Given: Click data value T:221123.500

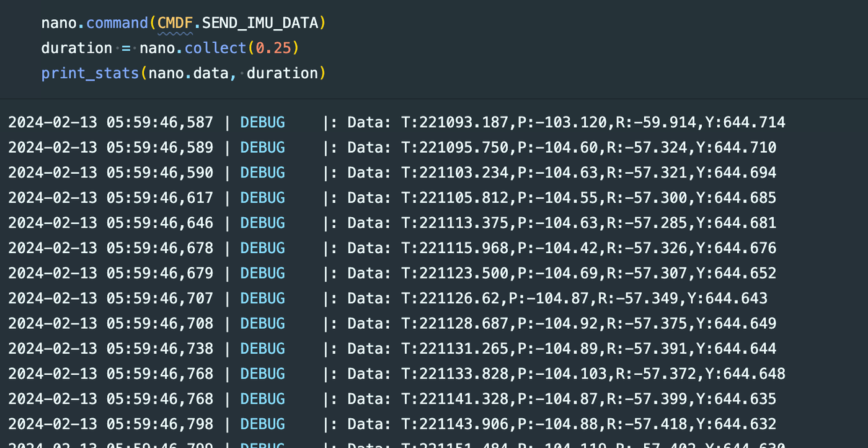Looking at the screenshot, I should (x=455, y=273).
